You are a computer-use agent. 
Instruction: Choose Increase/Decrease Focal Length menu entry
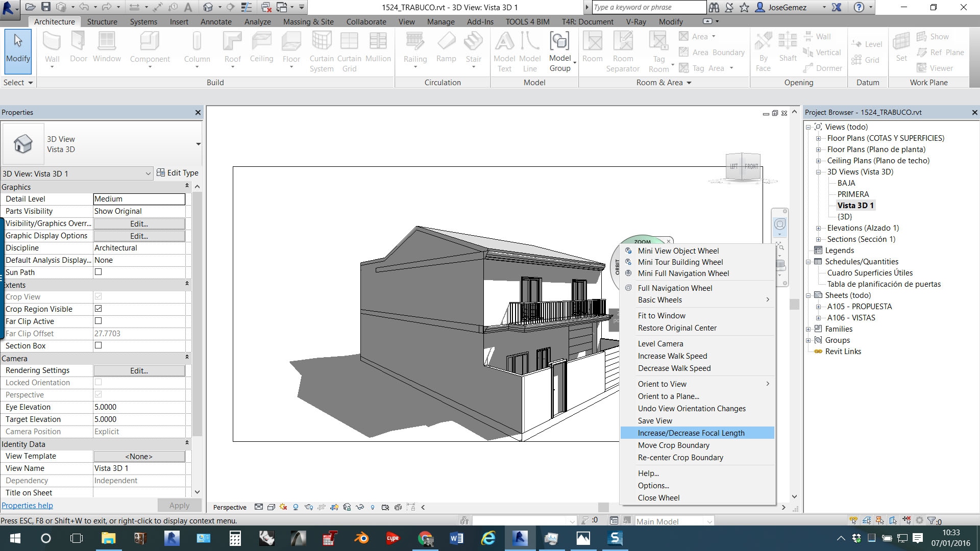click(691, 433)
